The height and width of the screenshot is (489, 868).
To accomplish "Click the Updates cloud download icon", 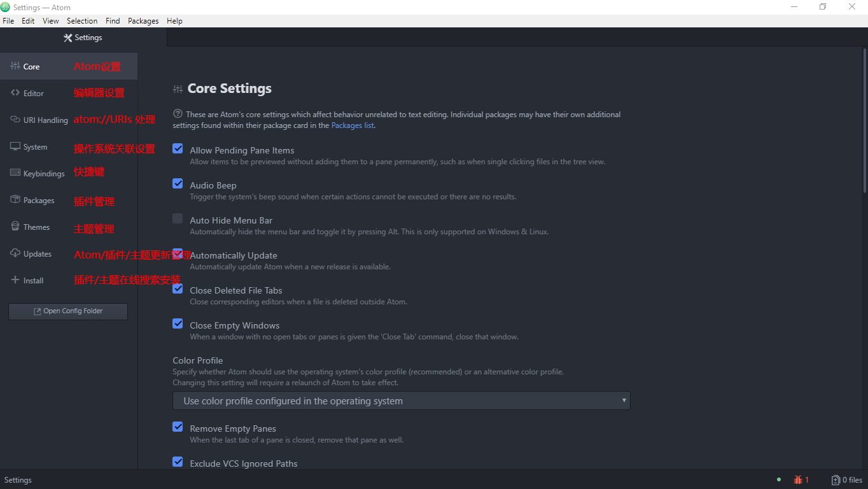I will click(x=15, y=253).
